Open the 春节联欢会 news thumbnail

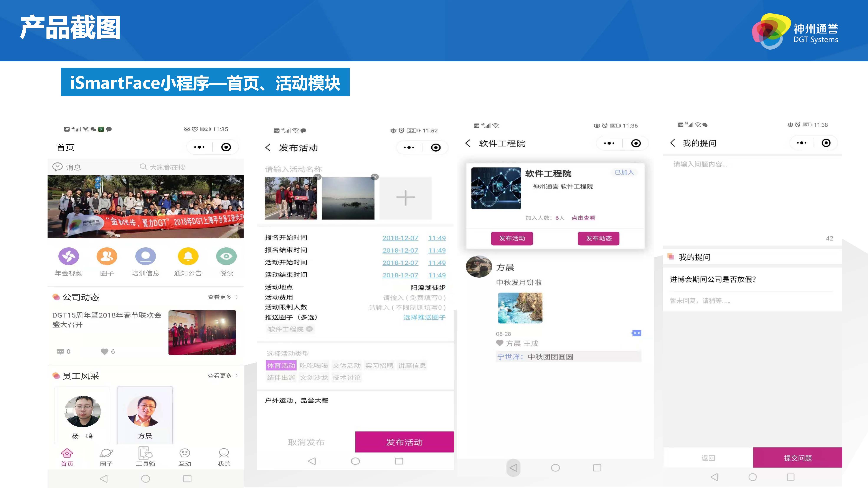pos(202,332)
